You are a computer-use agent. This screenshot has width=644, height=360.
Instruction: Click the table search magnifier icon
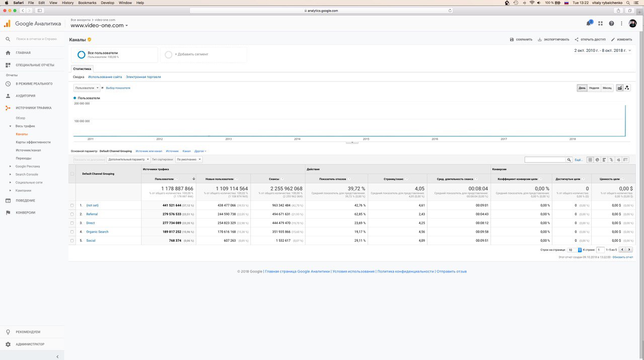click(x=569, y=160)
